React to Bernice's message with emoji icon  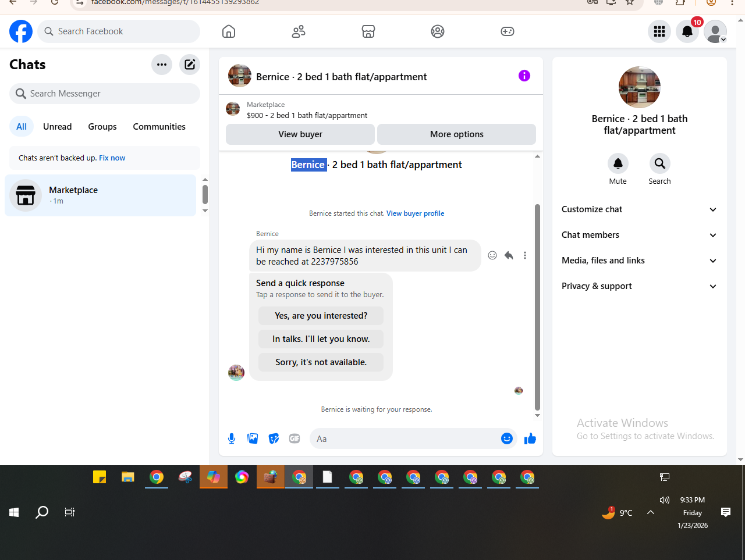pos(492,255)
